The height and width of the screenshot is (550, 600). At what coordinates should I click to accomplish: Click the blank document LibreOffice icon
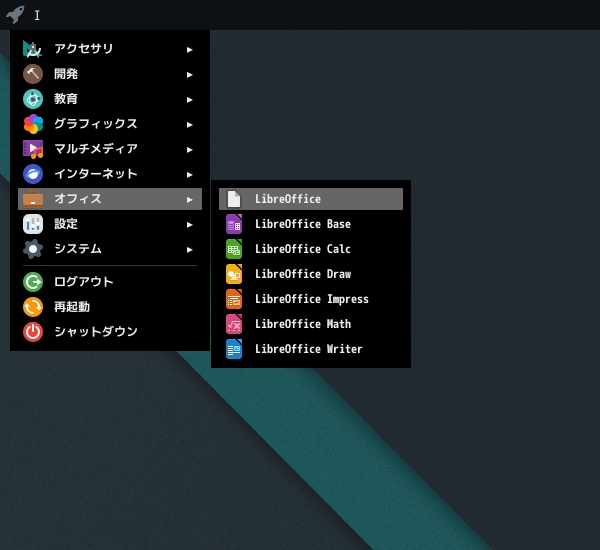click(234, 199)
